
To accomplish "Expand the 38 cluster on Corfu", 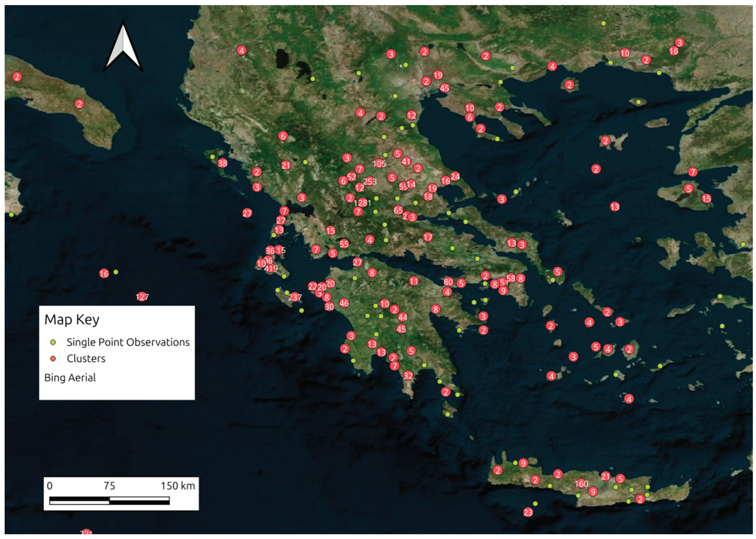I will [222, 163].
